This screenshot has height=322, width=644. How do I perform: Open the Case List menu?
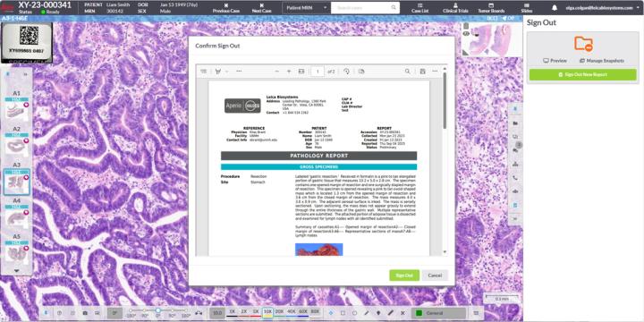pyautogui.click(x=419, y=8)
